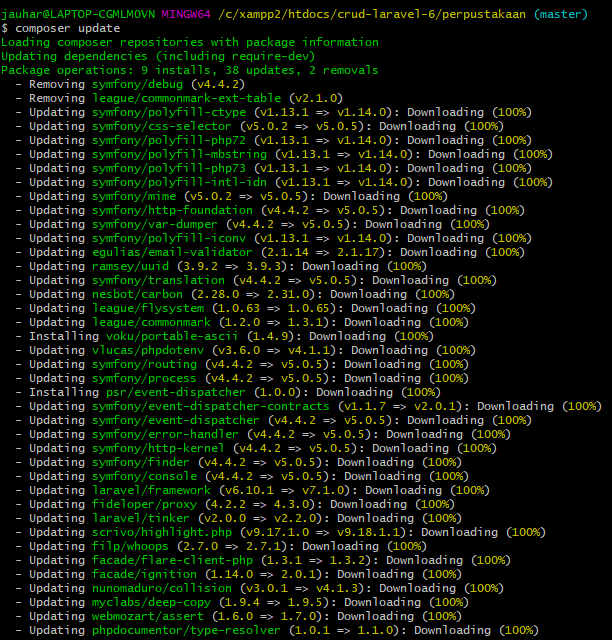
Task: Click package name 'vlucas/phpdotenv'
Action: 148,350
